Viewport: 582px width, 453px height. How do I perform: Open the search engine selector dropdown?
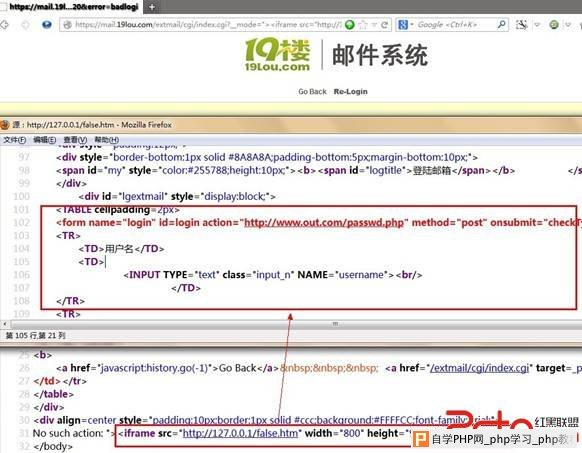click(x=405, y=25)
